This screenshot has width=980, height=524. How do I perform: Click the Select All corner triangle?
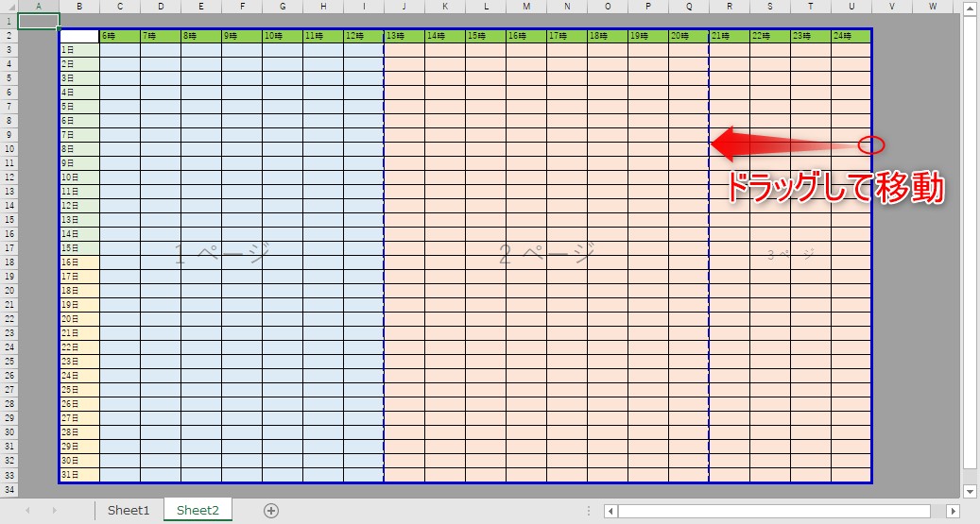pos(9,7)
